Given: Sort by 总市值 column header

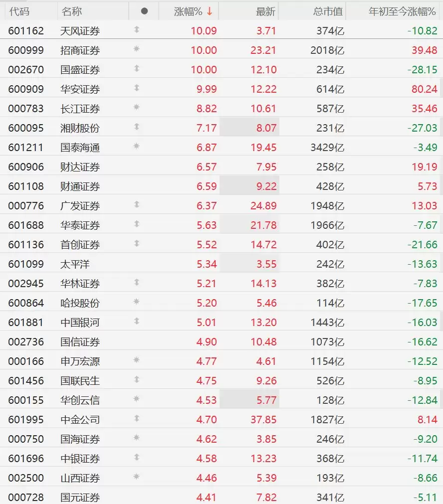Looking at the screenshot, I should coord(328,11).
